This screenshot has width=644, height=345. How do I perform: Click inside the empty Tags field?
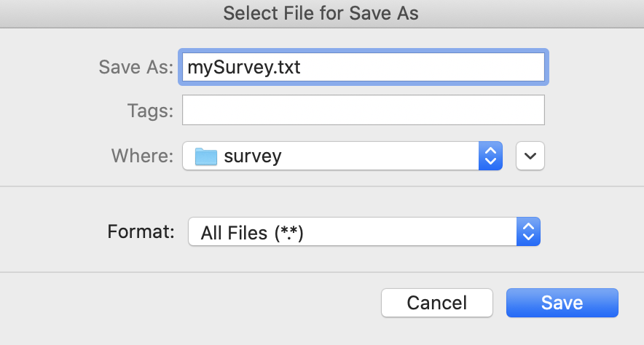(364, 110)
